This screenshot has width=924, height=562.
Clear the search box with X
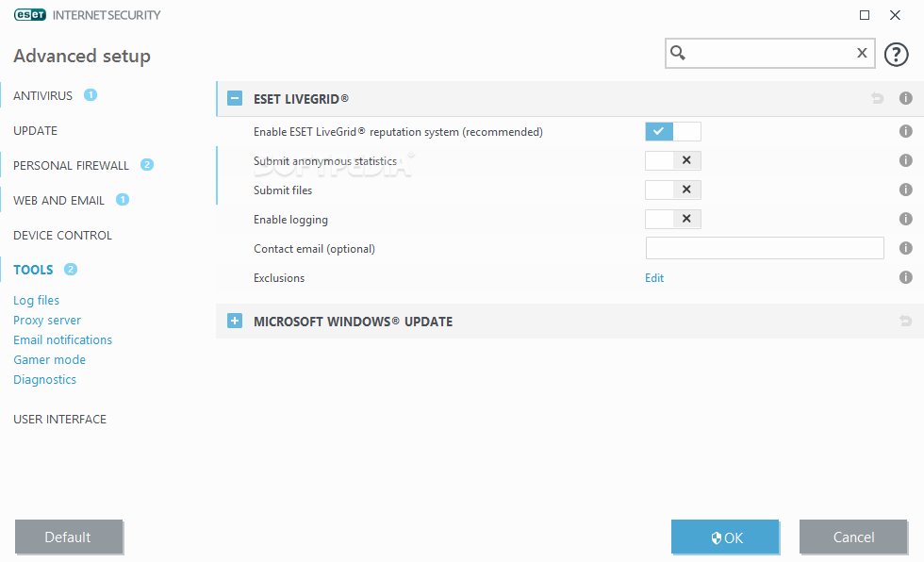pyautogui.click(x=862, y=53)
